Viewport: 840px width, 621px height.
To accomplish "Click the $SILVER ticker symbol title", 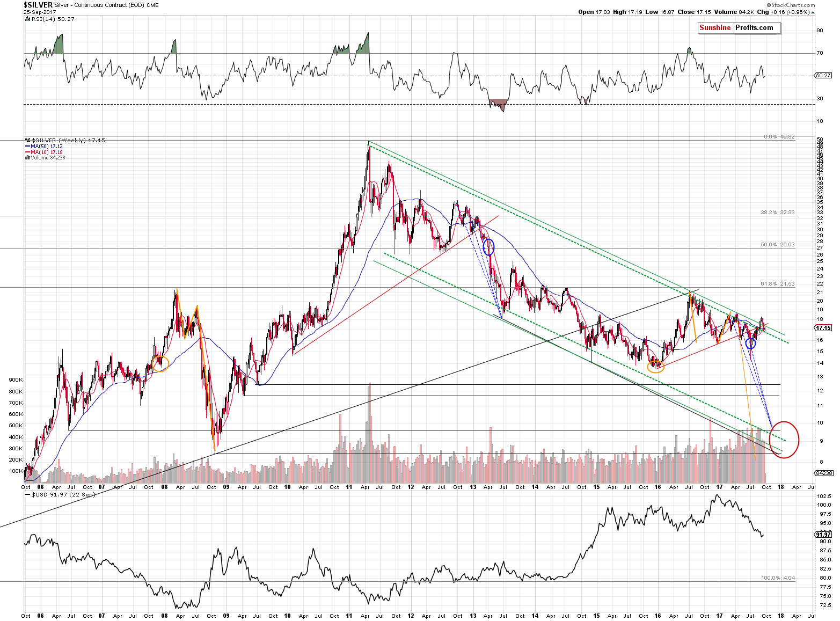I will 38,5.
